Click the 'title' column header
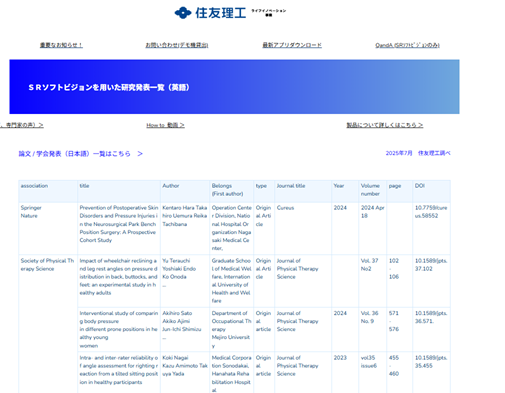This screenshot has width=505, height=393. (x=119, y=191)
